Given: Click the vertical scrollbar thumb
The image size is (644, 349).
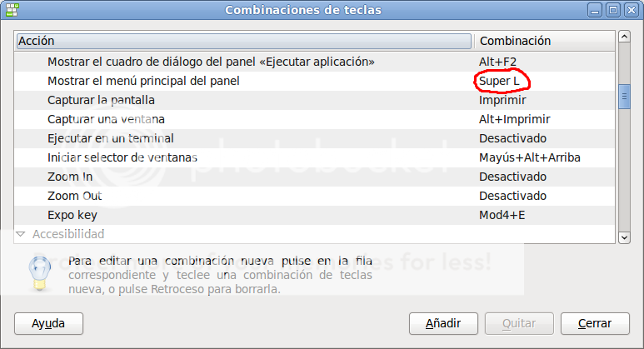Looking at the screenshot, I should point(623,97).
